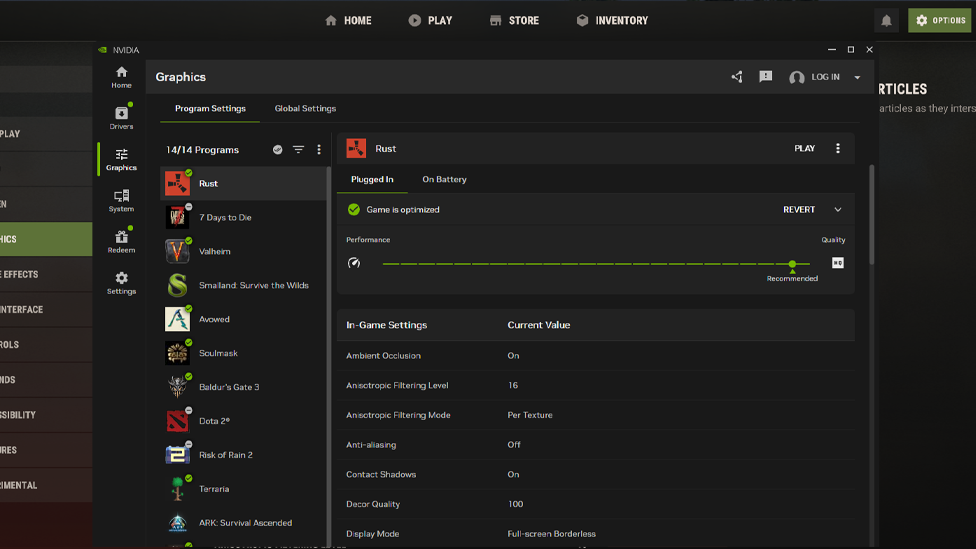Click the Contact Shadows setting row

click(x=596, y=474)
